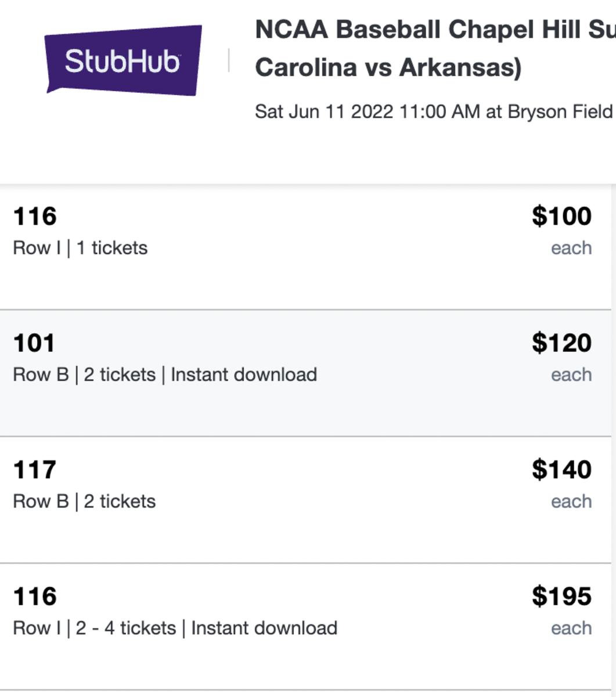The width and height of the screenshot is (616, 697).
Task: Click the Row B 2 tickets text under 117
Action: pyautogui.click(x=84, y=501)
